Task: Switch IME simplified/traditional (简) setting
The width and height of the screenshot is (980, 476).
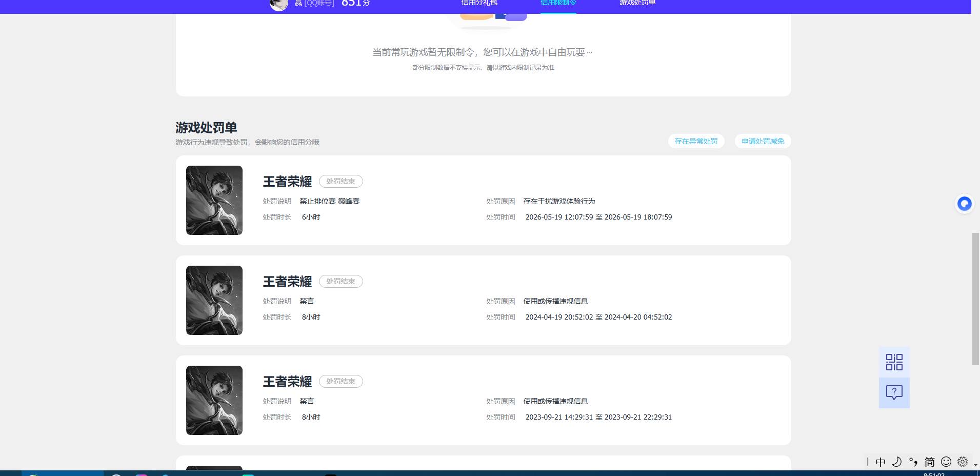Action: tap(930, 462)
